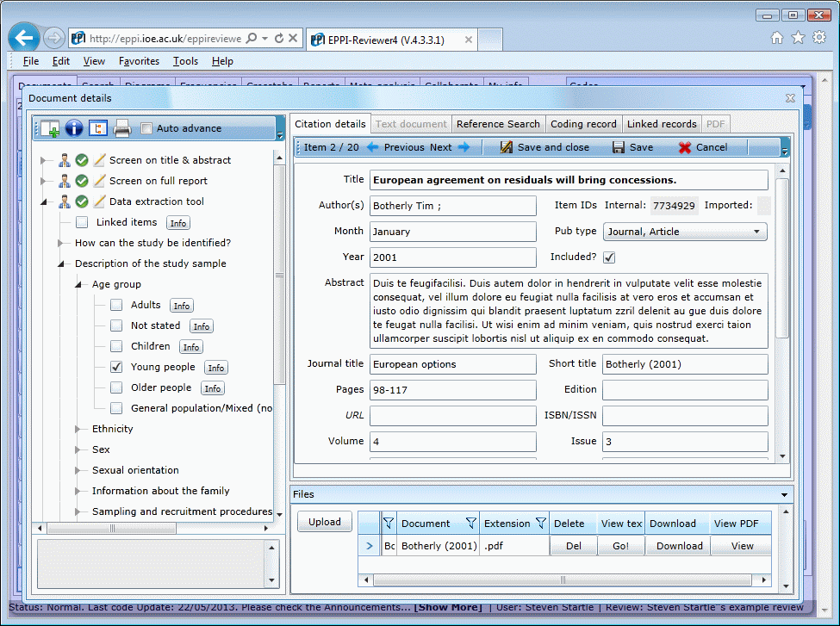Viewport: 840px width, 626px height.
Task: Enable the Auto advance checkbox
Action: 146,128
